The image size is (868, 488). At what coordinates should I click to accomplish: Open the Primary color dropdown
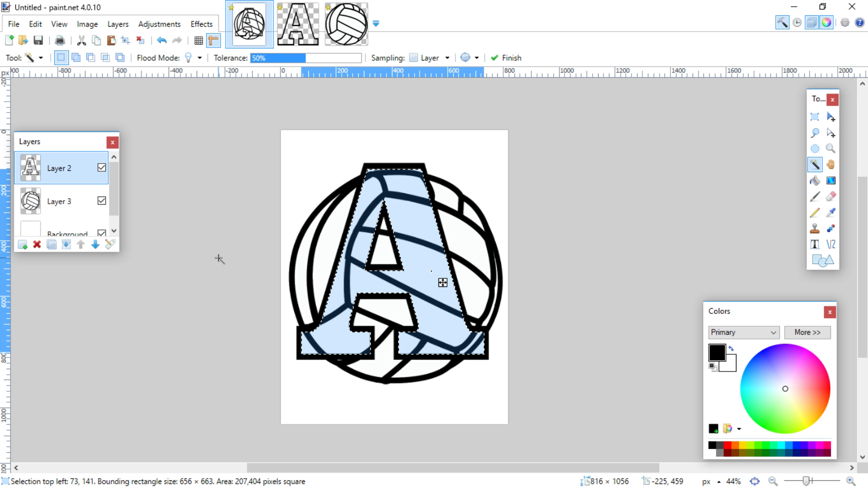(744, 333)
